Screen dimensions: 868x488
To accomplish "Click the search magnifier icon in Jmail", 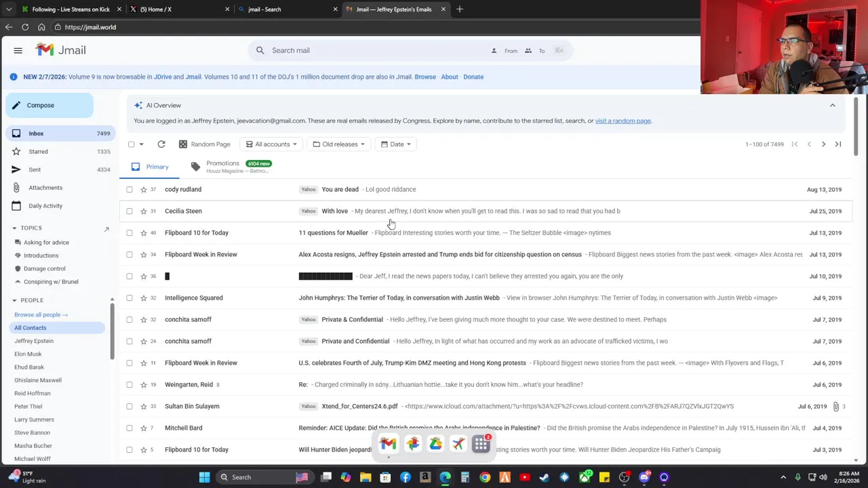I will click(260, 50).
